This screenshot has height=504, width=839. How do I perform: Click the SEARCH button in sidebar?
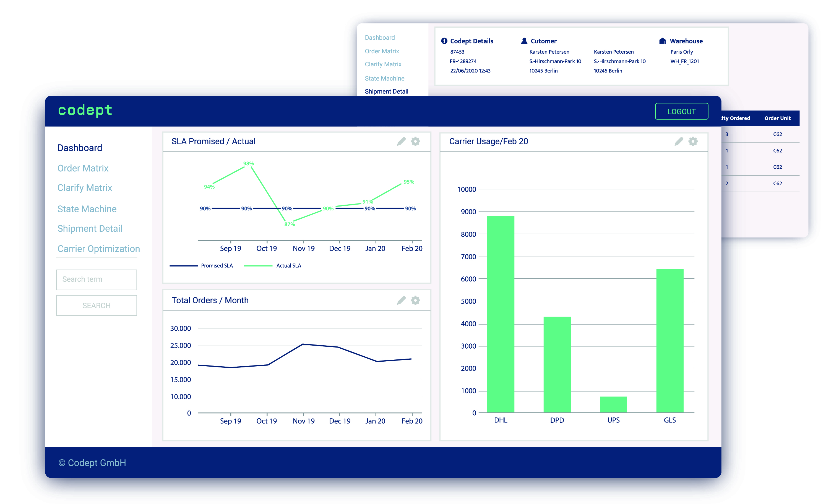click(x=97, y=305)
